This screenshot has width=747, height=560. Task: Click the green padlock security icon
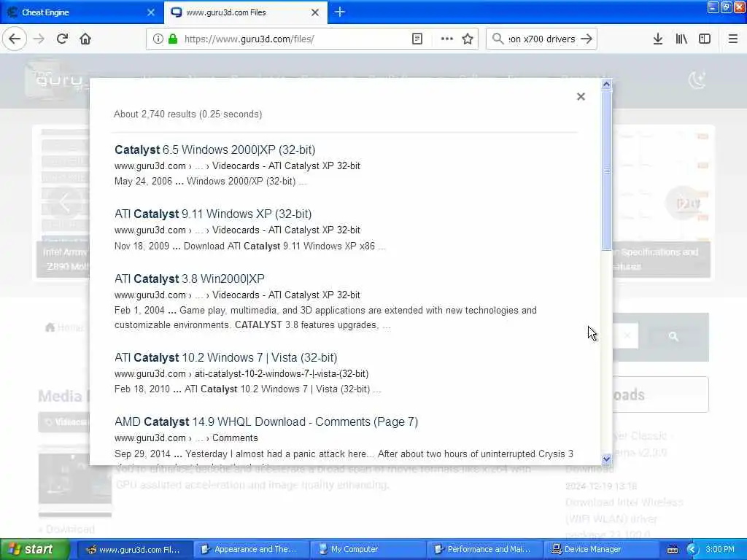(x=173, y=39)
